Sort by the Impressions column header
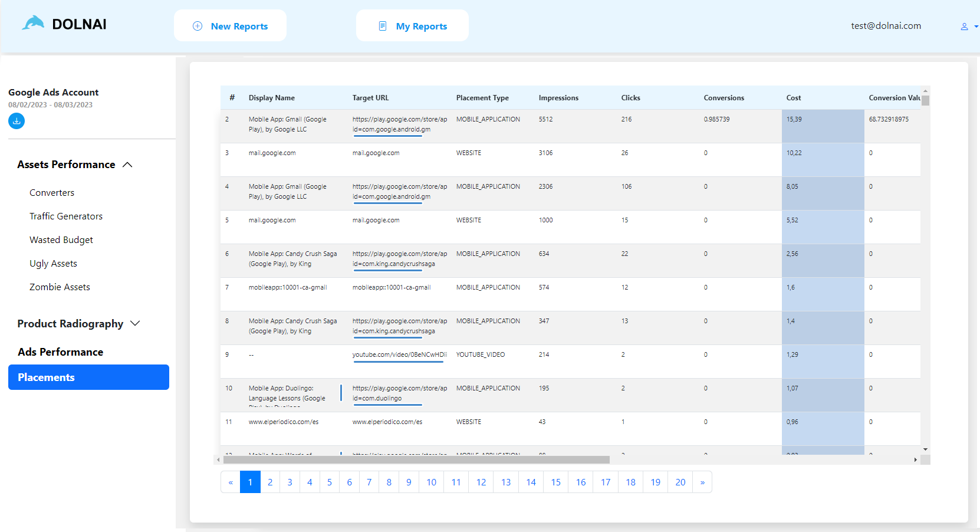Screen dimensions: 980x532 point(558,98)
